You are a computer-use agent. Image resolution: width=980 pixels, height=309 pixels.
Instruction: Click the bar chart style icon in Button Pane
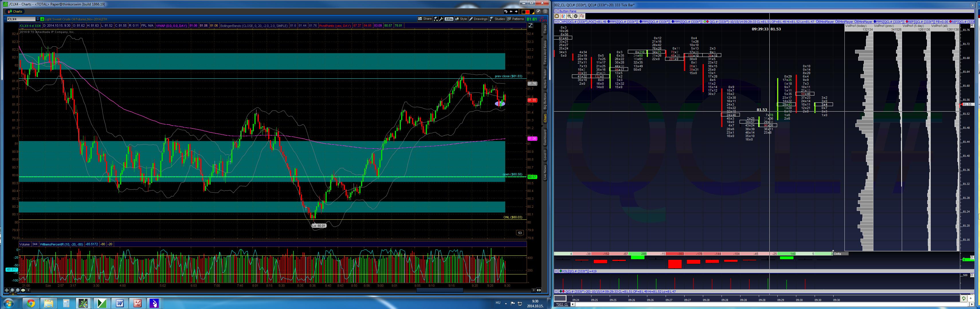(x=563, y=16)
